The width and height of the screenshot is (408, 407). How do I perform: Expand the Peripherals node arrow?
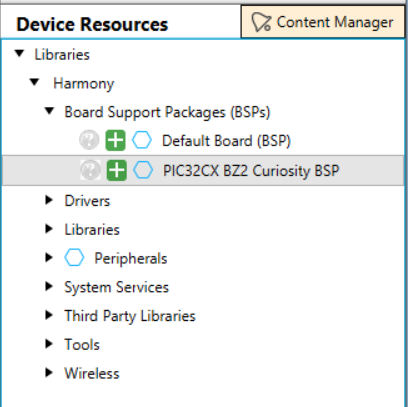coord(49,257)
